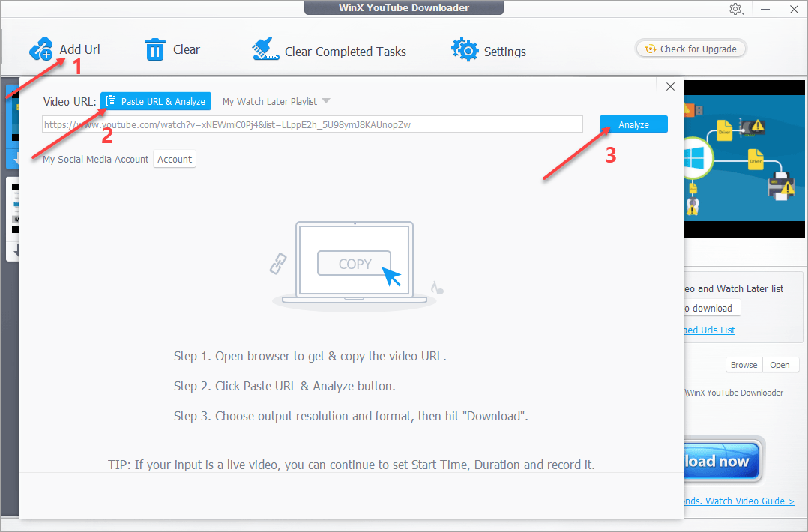
Task: Open the My Watch Later Playlist link
Action: point(270,101)
